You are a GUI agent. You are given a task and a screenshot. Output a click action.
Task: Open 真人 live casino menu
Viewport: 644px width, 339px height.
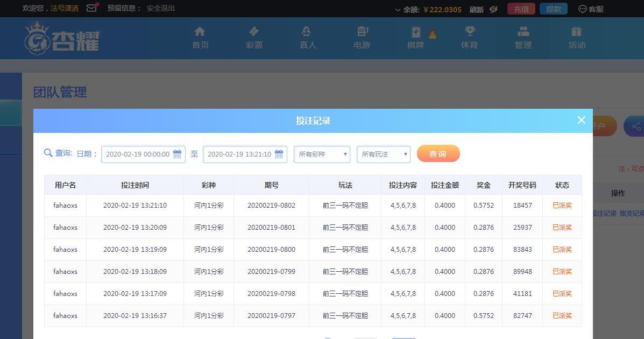(x=308, y=38)
